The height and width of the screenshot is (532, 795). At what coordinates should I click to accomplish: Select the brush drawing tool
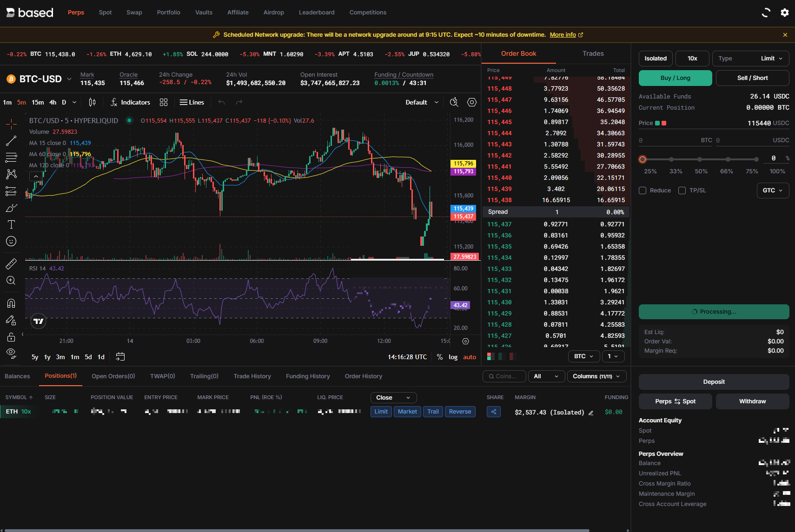tap(11, 208)
